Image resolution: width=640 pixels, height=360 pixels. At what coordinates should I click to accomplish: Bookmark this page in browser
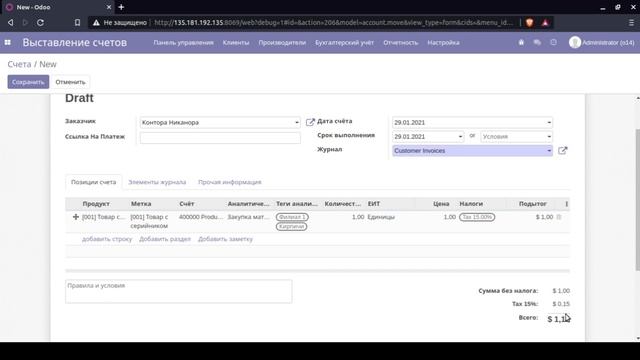(77, 22)
